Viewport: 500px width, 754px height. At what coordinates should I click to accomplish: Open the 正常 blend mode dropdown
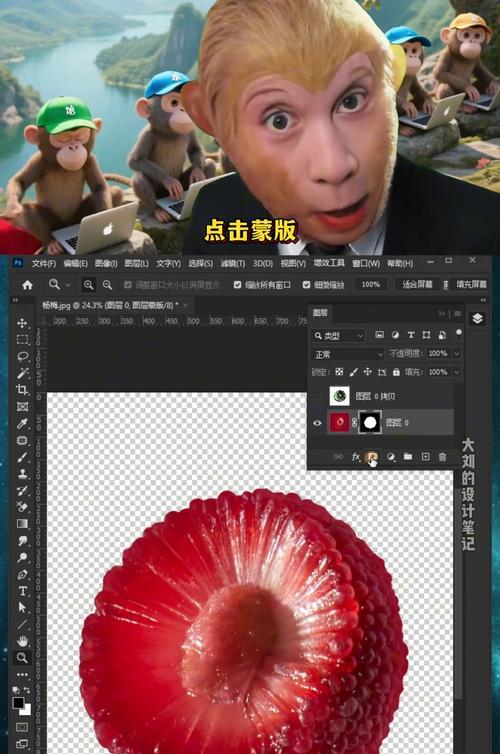pos(348,354)
